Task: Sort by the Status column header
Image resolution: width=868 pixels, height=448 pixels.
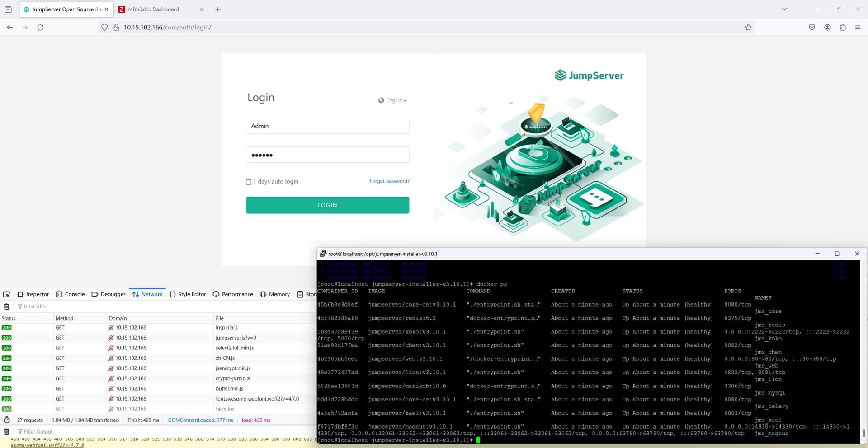Action: [x=26, y=318]
